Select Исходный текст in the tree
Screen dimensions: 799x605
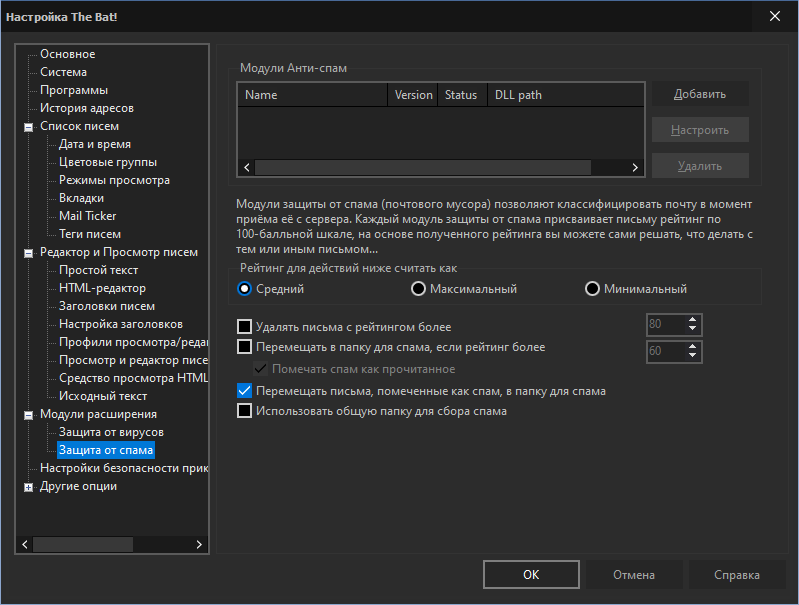point(103,396)
